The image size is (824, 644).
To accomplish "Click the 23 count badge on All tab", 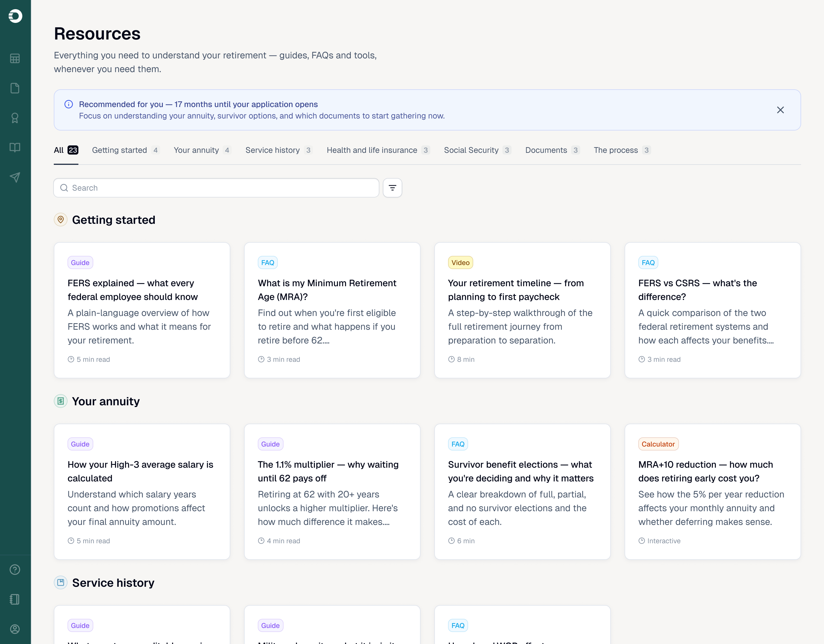I will (73, 150).
